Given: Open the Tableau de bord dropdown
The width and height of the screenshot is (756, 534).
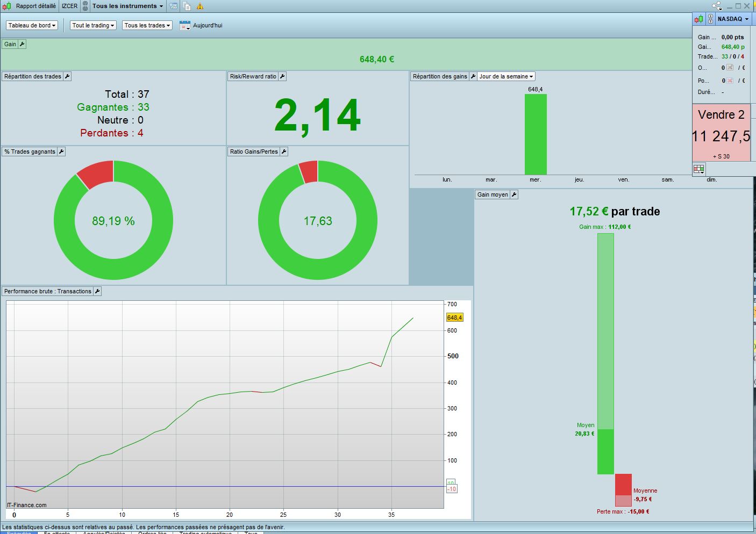Looking at the screenshot, I should click(32, 25).
